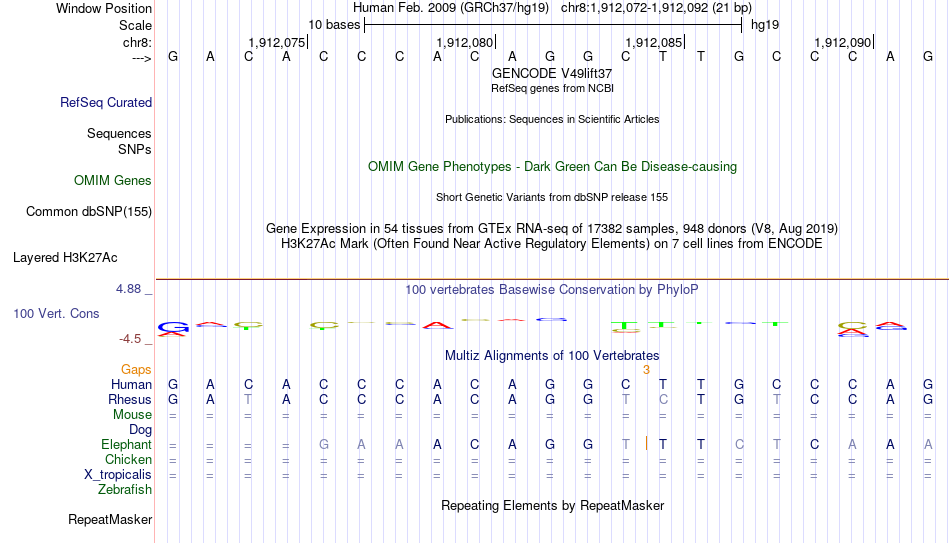This screenshot has height=543, width=950.
Task: Select the Zebrafish species row label
Action: 125,490
